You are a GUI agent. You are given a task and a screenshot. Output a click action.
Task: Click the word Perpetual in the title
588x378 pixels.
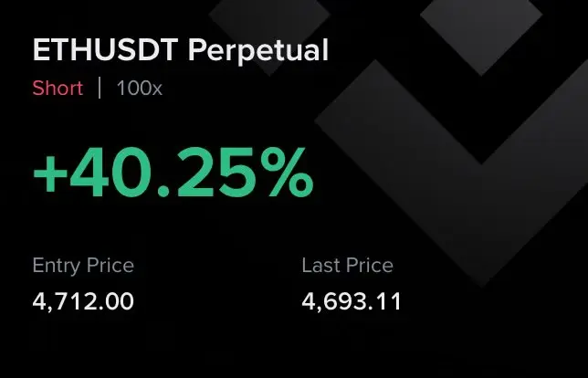(x=258, y=51)
